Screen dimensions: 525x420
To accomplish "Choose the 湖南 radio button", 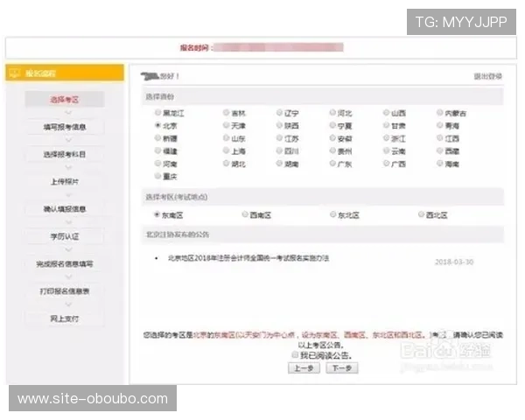I will (x=280, y=163).
